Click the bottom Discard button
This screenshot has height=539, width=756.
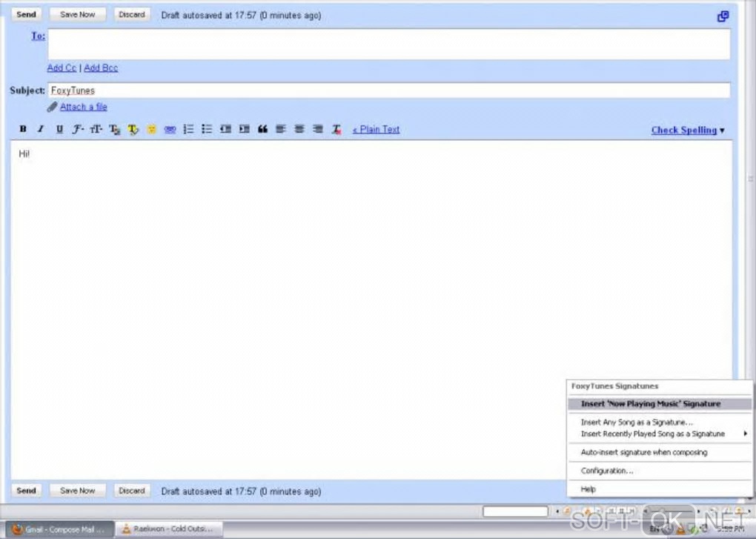tap(132, 490)
